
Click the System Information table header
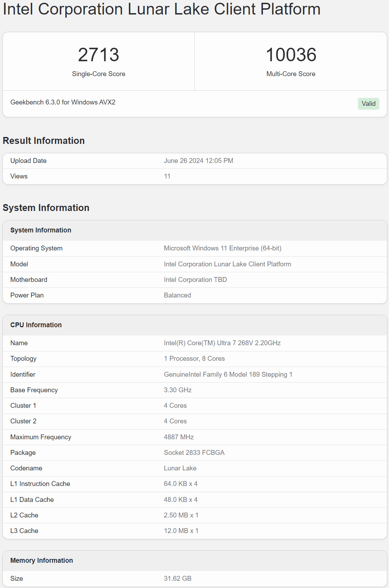coord(41,230)
